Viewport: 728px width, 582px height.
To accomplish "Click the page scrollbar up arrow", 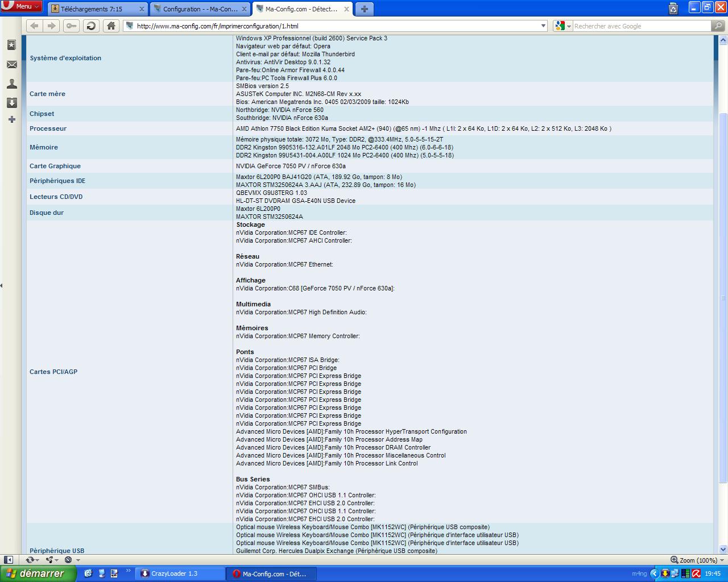I will click(723, 40).
